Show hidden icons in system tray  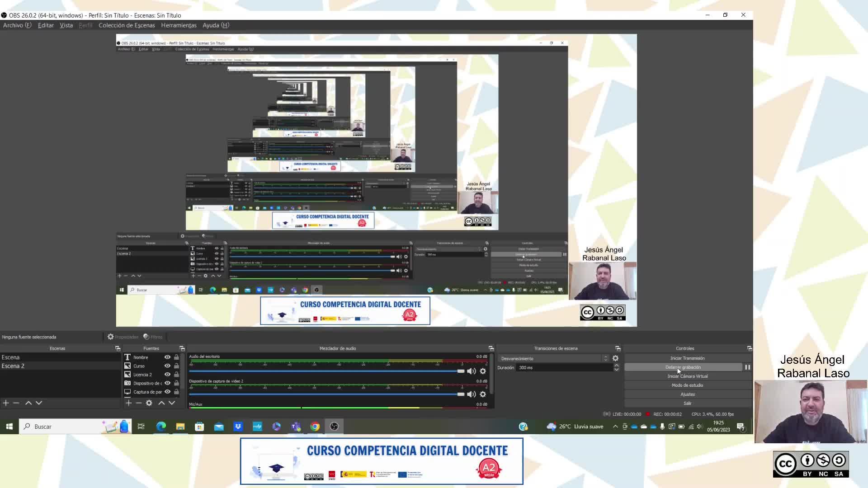(615, 427)
